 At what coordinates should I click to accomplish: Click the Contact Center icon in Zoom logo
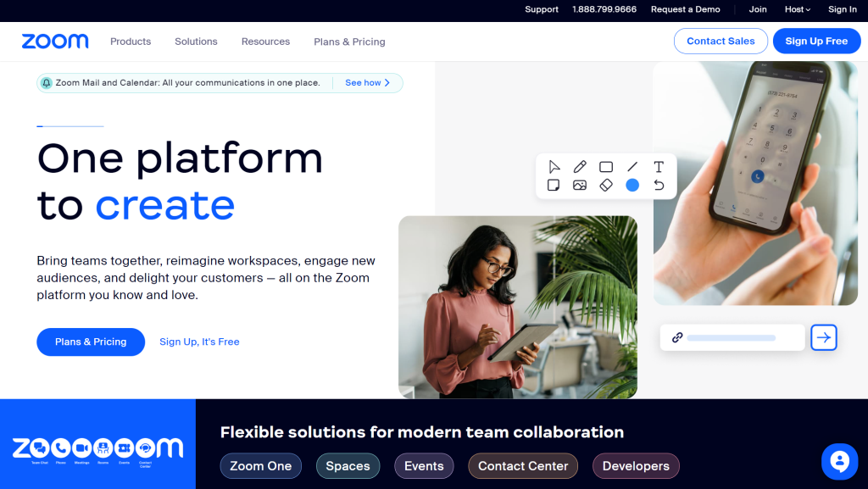click(145, 448)
